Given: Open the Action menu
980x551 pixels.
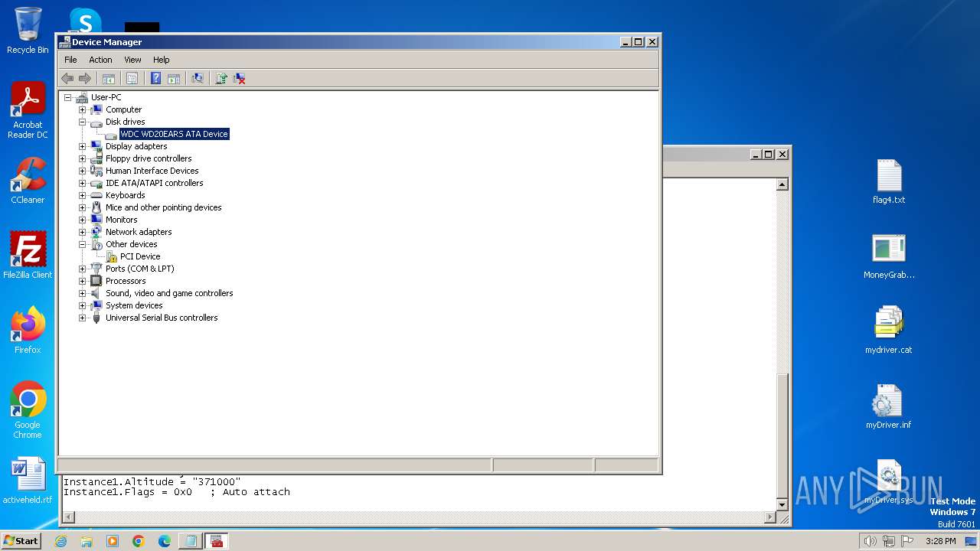Looking at the screenshot, I should pos(100,60).
